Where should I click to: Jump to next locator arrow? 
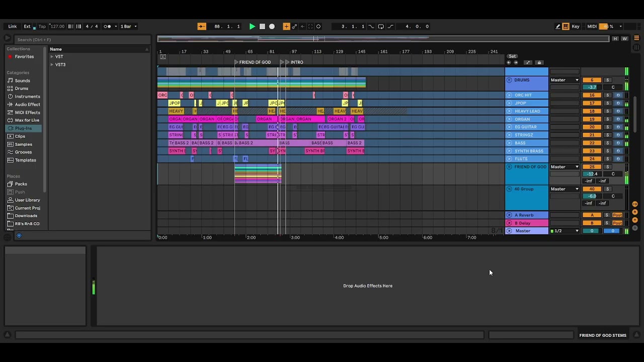[x=515, y=63]
